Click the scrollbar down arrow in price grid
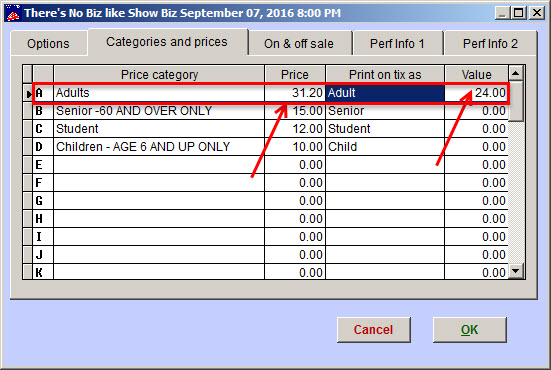 click(516, 271)
